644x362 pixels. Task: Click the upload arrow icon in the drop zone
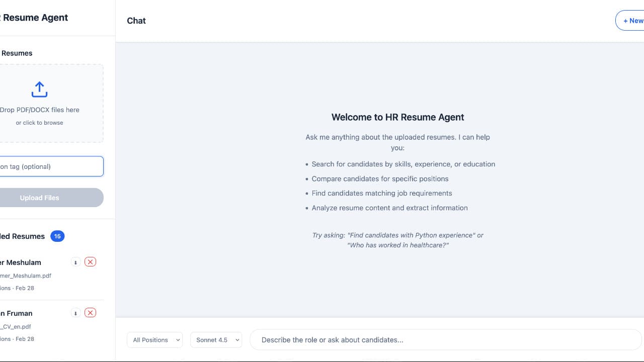coord(39,89)
